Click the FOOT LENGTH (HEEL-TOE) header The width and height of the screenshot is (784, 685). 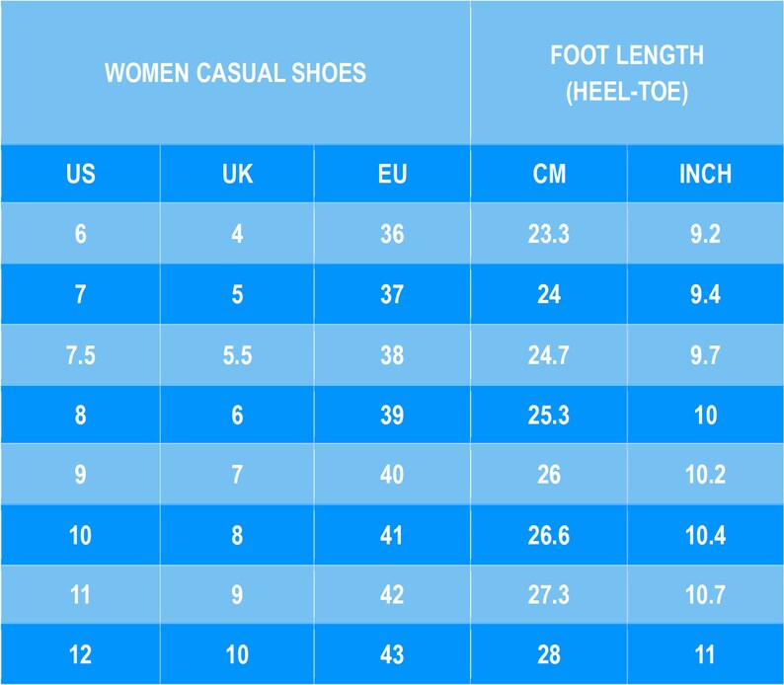(x=627, y=73)
